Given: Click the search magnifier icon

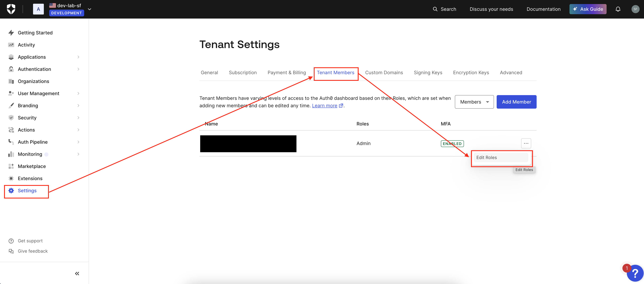Looking at the screenshot, I should 435,9.
